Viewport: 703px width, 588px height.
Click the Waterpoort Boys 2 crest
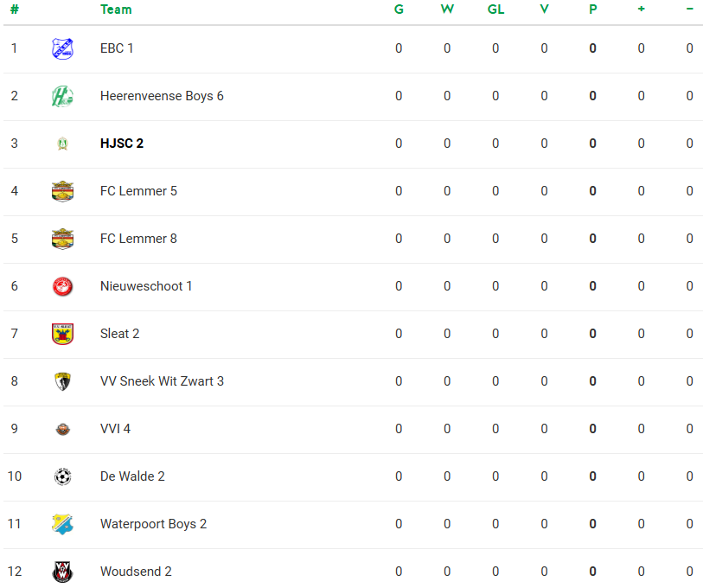(x=62, y=524)
